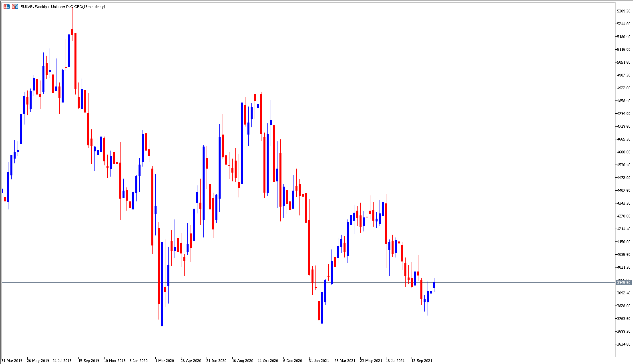Click the 4600.80 price scale label
This screenshot has width=633, height=364.
pos(624,152)
